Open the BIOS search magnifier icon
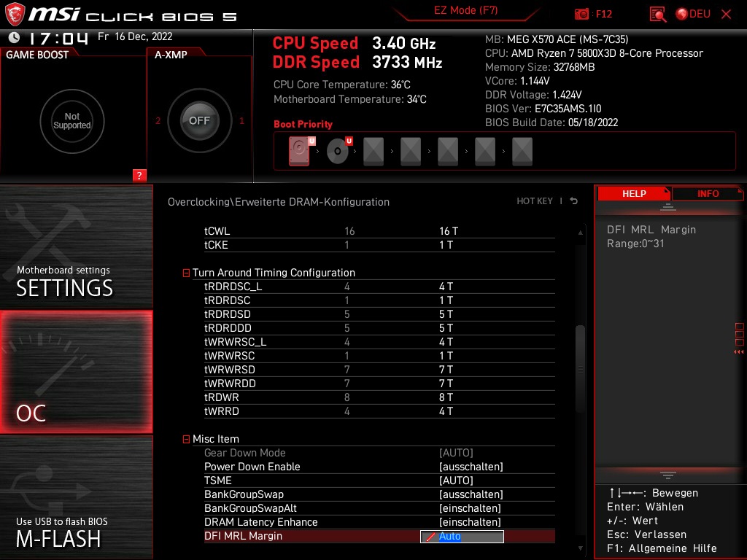This screenshot has width=747, height=560. 658,15
